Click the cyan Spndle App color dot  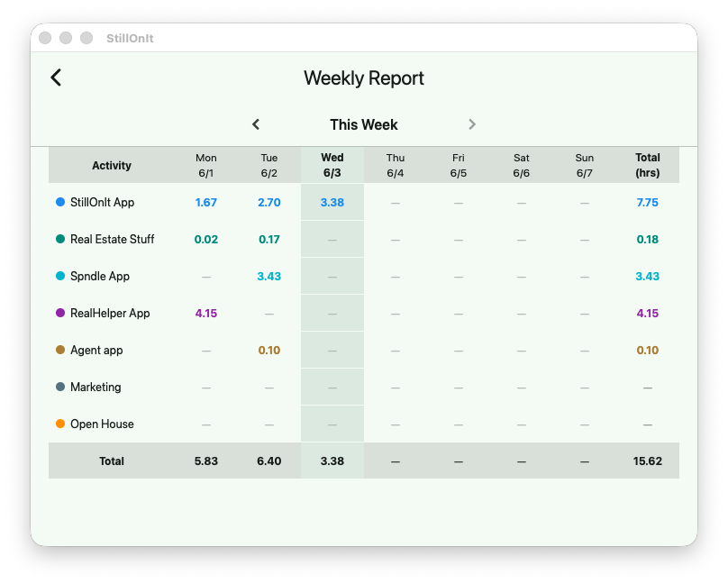[x=60, y=276]
